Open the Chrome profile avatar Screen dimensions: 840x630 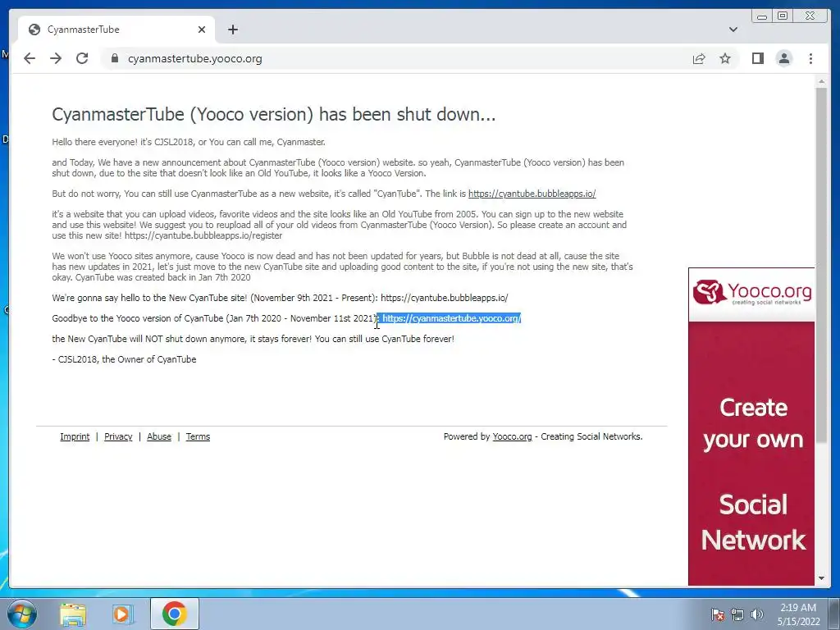783,58
